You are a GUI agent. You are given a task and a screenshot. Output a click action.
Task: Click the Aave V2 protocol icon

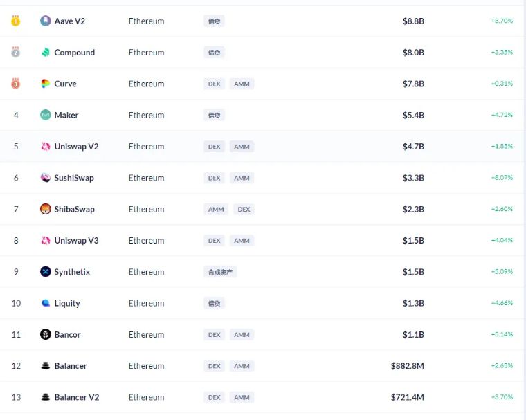[x=45, y=21]
